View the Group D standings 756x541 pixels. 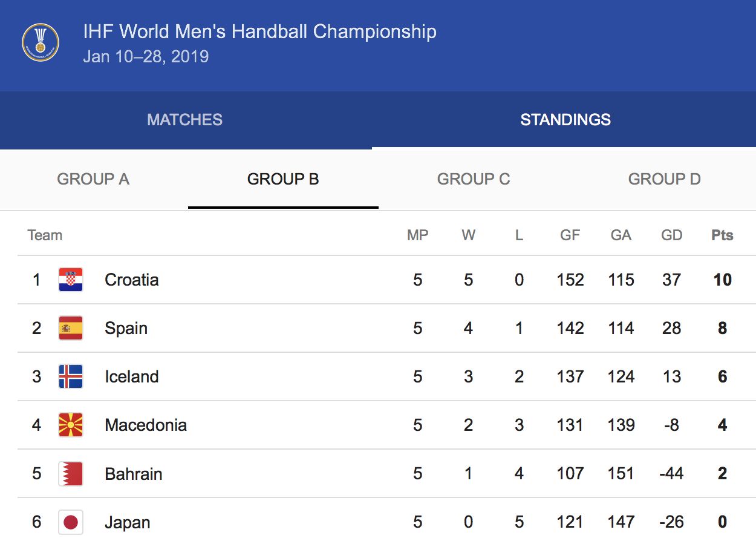(x=664, y=179)
